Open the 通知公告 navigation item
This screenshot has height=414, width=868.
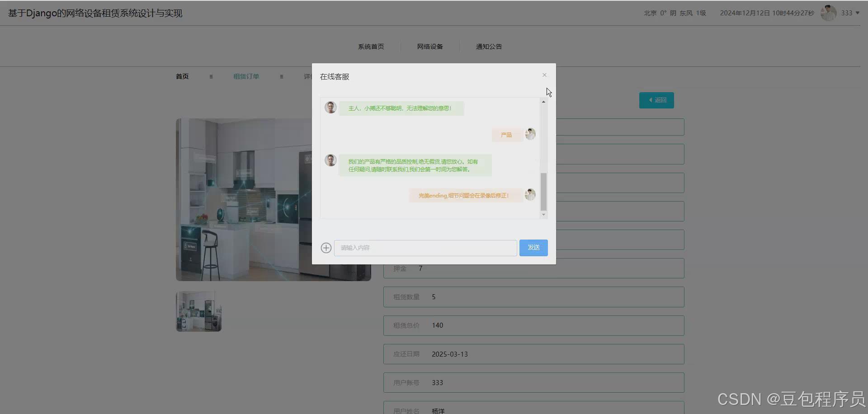[489, 47]
